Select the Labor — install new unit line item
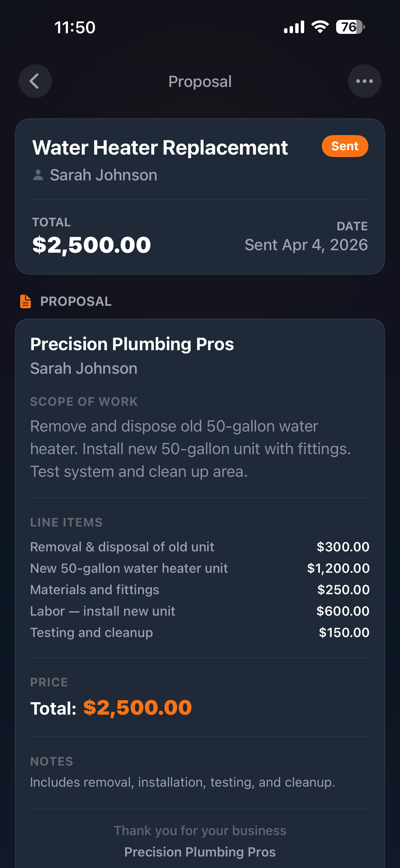Screen dimensions: 400x868 (x=102, y=611)
